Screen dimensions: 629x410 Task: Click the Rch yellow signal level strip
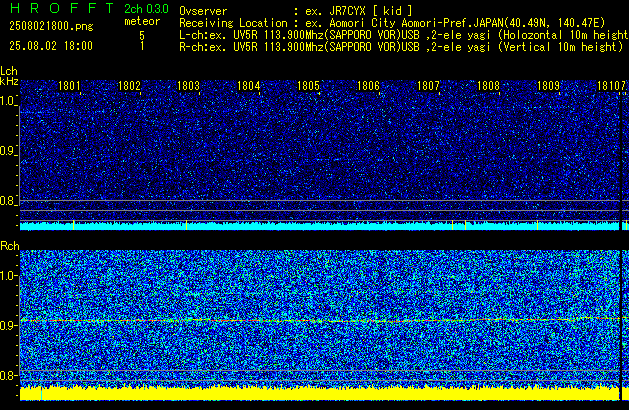320,394
